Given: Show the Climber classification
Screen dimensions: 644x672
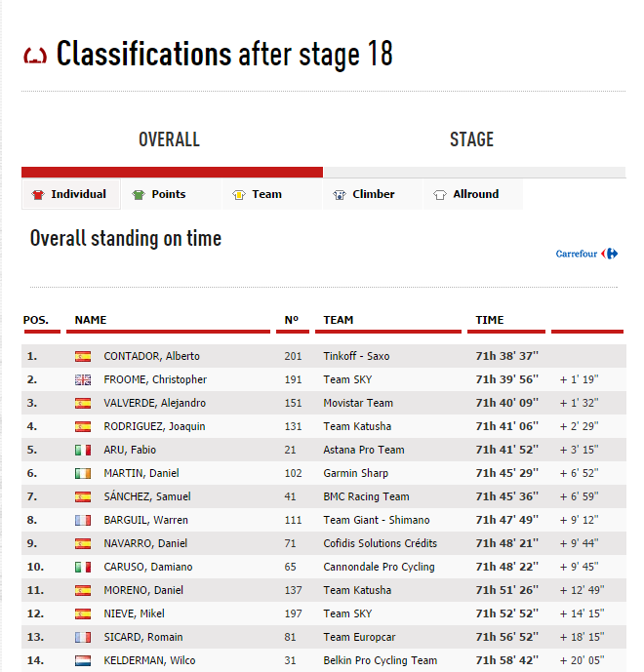Looking at the screenshot, I should coord(373,194).
